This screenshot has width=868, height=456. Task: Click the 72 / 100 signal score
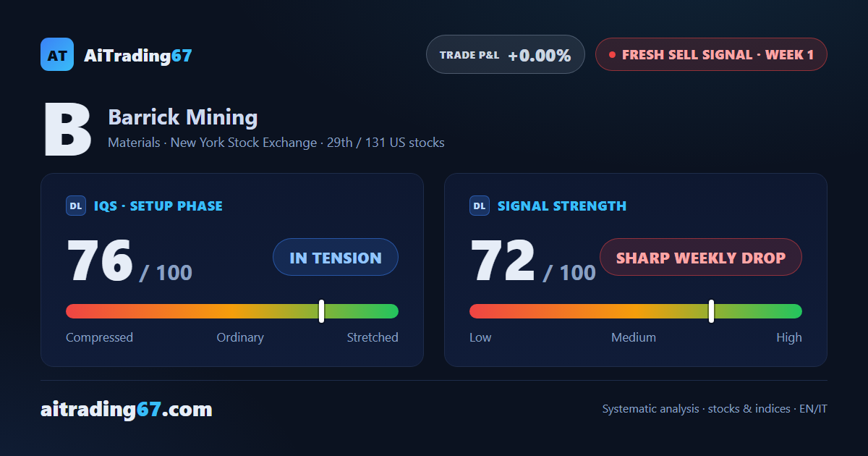(x=533, y=261)
